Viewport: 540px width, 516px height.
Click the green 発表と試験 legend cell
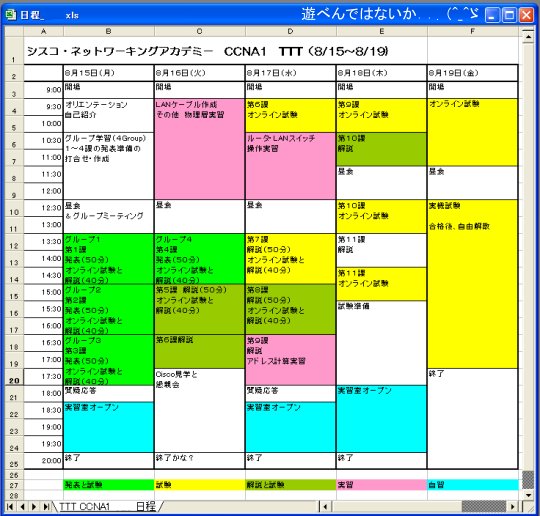click(x=108, y=485)
